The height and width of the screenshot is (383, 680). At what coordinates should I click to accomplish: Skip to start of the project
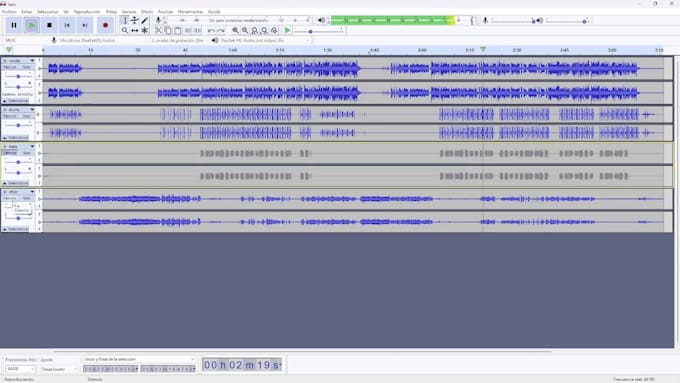67,25
